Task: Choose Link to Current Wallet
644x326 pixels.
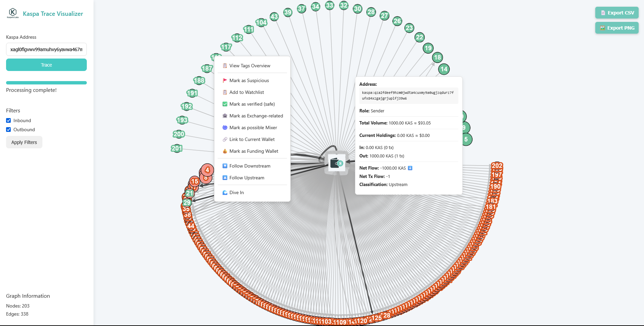Action: (x=252, y=139)
